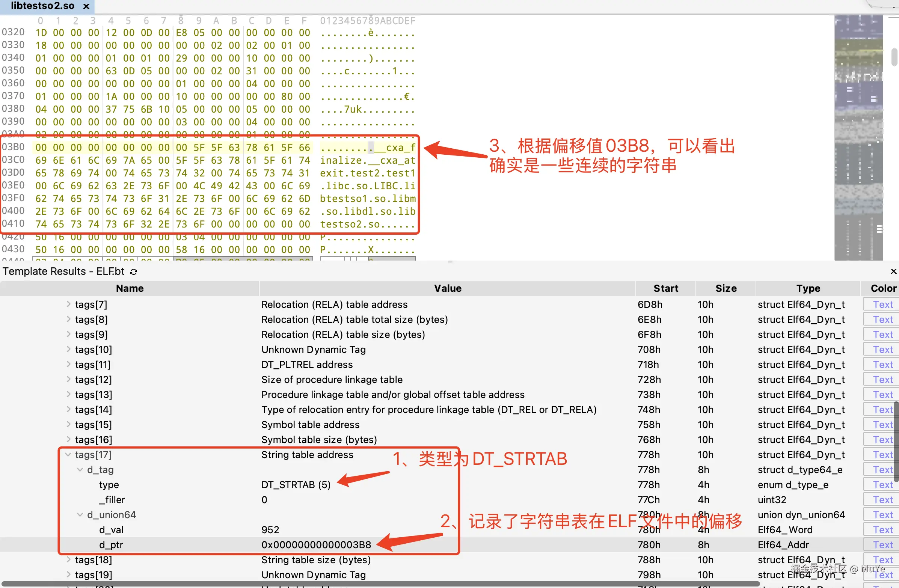Expand the tags[7] relocation entry

[68, 304]
